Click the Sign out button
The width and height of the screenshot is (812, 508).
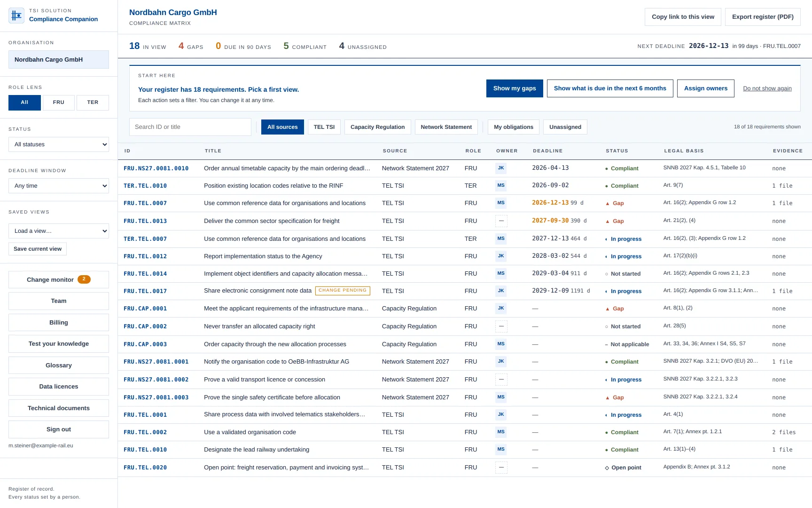59,429
